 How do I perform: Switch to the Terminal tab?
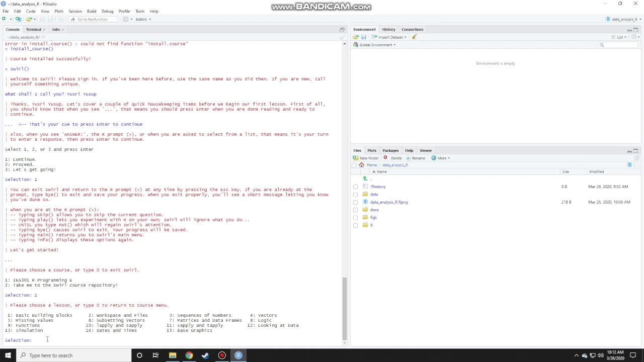coord(33,30)
